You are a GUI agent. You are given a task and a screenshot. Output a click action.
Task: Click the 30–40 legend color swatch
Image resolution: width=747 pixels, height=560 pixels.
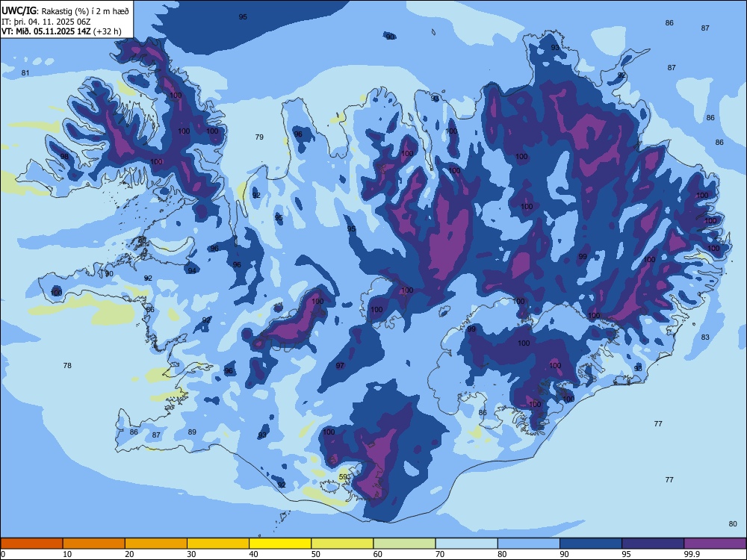click(x=218, y=544)
